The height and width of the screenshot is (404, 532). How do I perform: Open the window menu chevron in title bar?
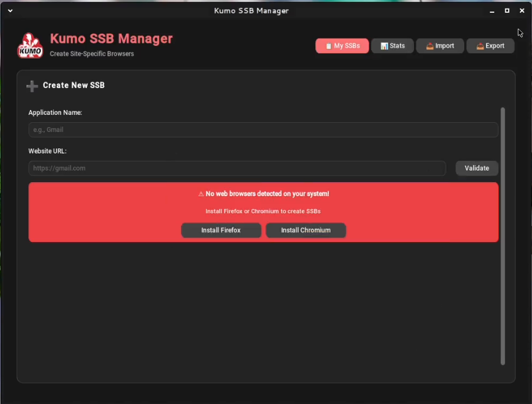click(x=10, y=11)
